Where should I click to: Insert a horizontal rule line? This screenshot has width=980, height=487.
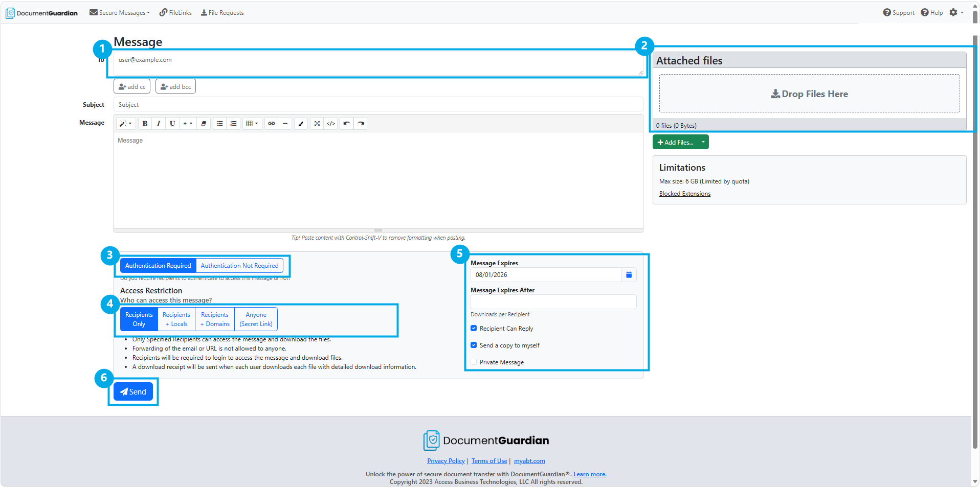[x=285, y=123]
